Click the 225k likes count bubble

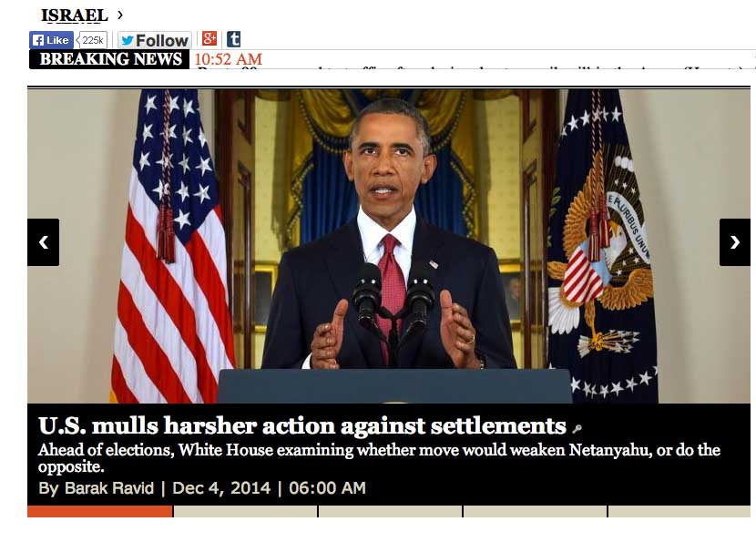[x=92, y=40]
